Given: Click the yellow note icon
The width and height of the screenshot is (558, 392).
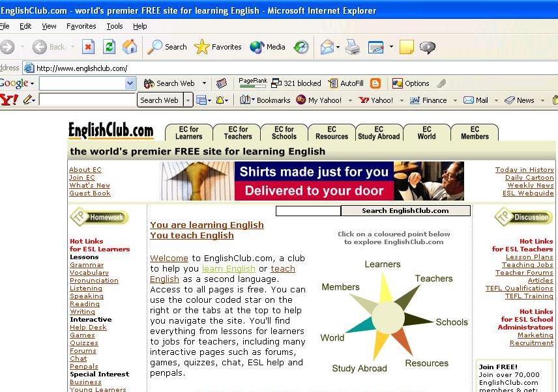Looking at the screenshot, I should pyautogui.click(x=406, y=47).
